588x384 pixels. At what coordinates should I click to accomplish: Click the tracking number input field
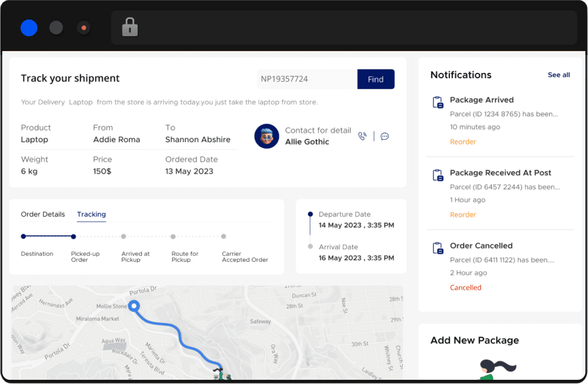click(x=307, y=79)
